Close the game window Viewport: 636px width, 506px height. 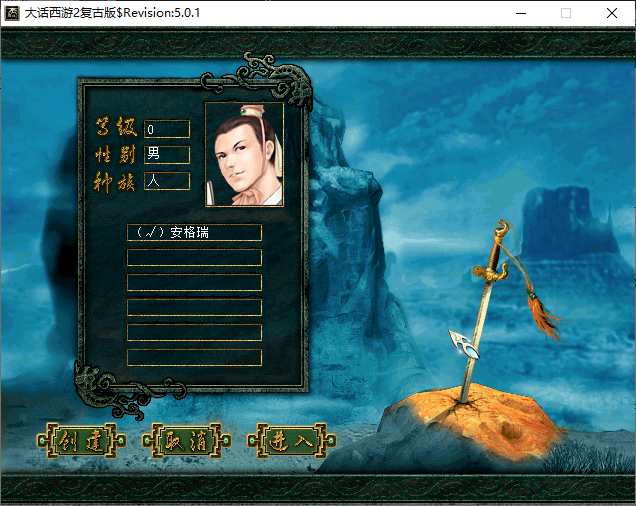611,14
